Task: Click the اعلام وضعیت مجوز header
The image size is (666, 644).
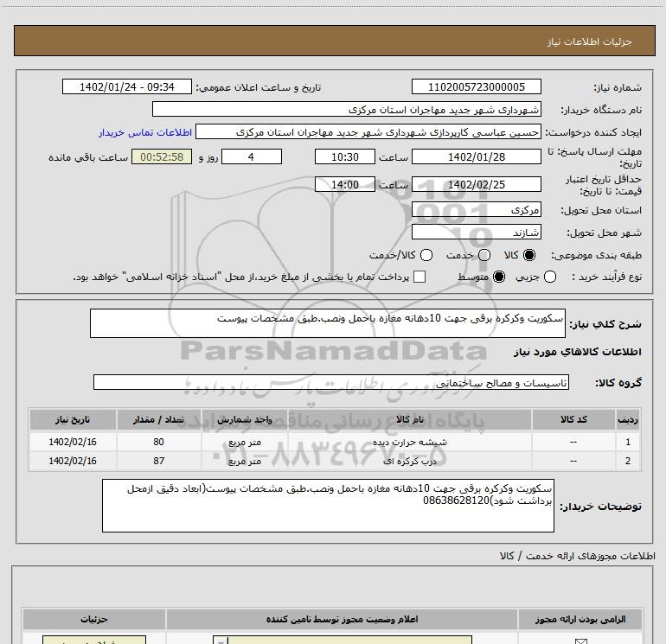Action: (342, 620)
